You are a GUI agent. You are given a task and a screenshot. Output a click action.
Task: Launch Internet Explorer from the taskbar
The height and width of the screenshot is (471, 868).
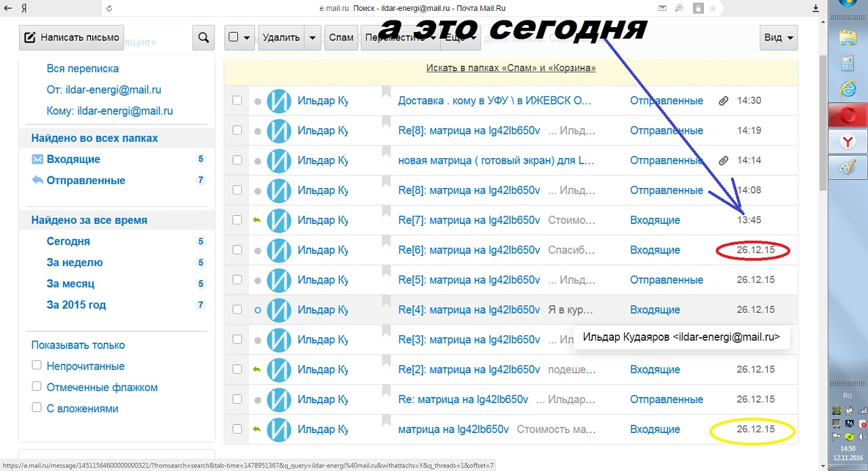(x=848, y=90)
